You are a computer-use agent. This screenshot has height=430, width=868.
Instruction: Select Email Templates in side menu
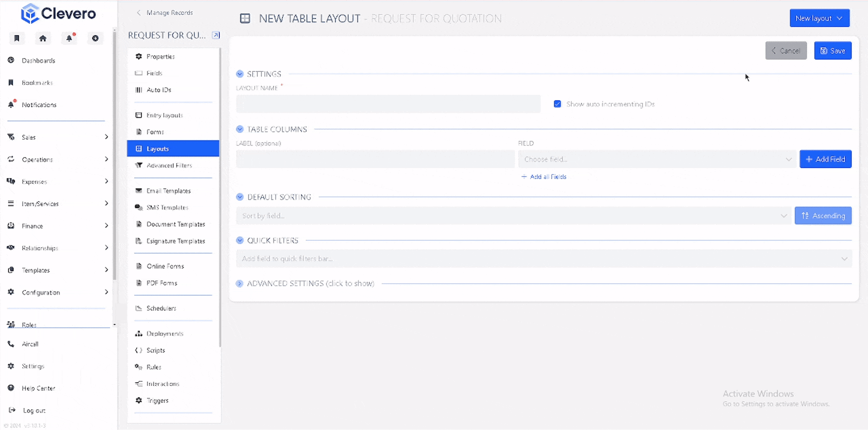point(168,191)
